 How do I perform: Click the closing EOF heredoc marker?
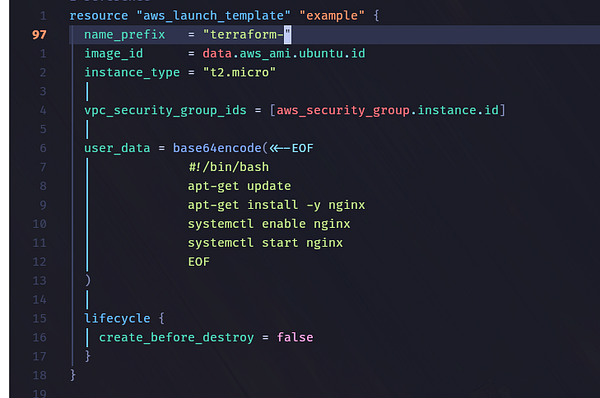pyautogui.click(x=199, y=262)
